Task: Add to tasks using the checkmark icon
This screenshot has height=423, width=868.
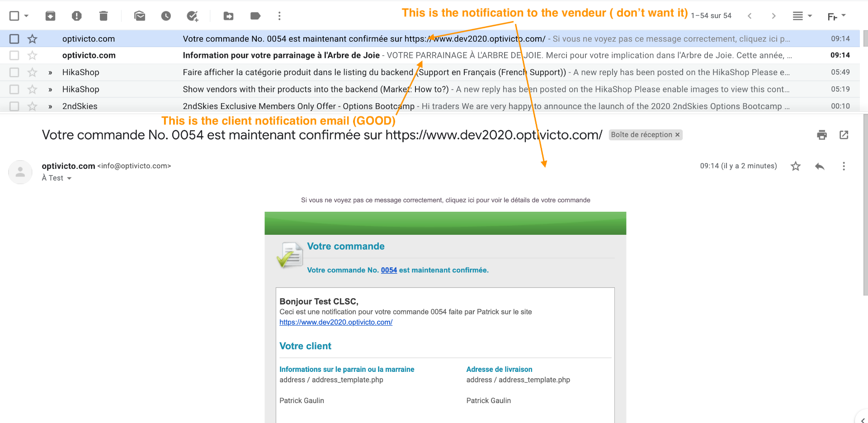Action: pos(193,16)
